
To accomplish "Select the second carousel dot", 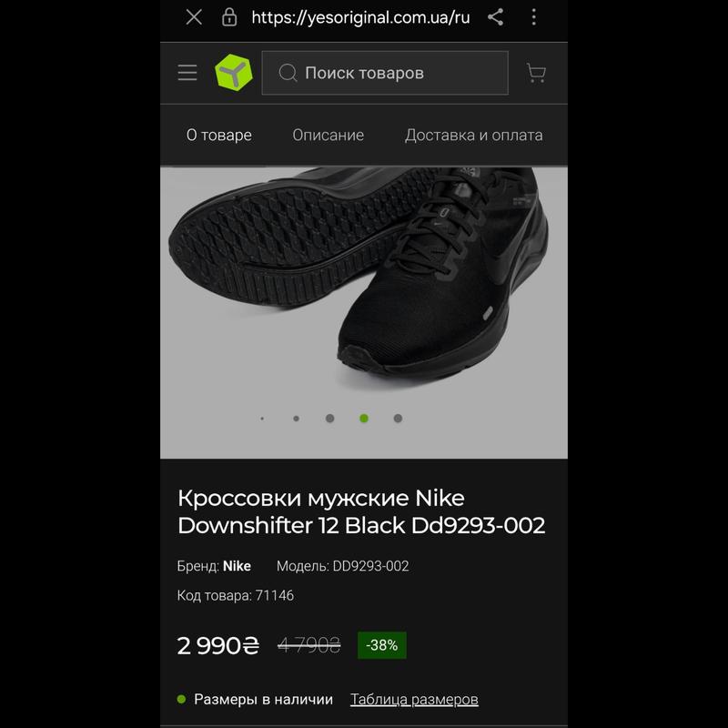I will [x=297, y=419].
